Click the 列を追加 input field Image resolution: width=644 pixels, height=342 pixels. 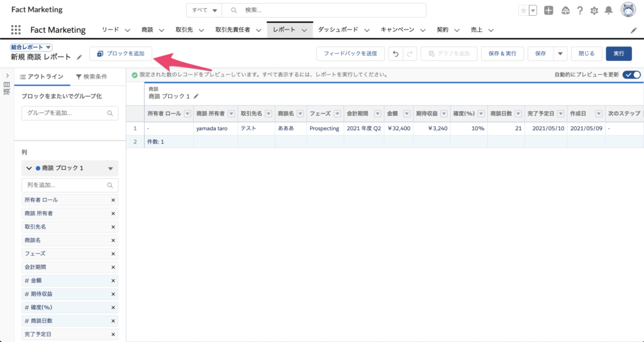(x=70, y=185)
